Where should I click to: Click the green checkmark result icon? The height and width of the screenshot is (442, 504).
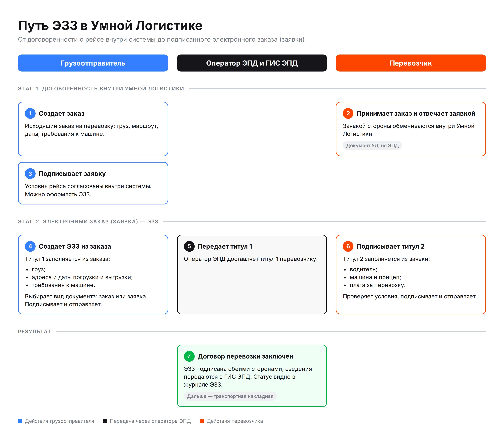[189, 356]
